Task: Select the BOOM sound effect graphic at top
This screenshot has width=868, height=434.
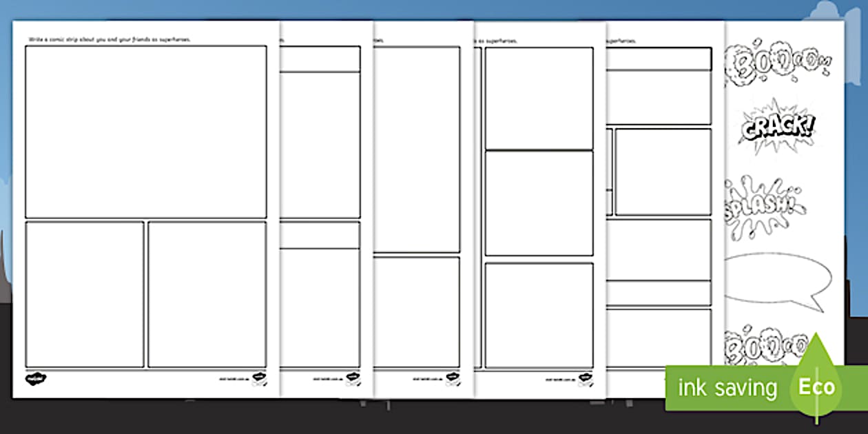Action: point(775,62)
